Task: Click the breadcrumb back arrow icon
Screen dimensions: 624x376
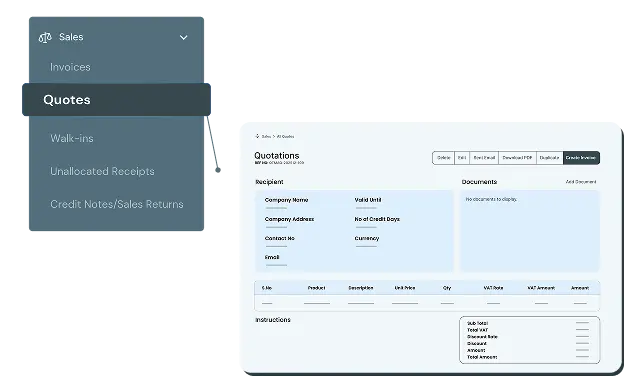Action: coord(257,136)
